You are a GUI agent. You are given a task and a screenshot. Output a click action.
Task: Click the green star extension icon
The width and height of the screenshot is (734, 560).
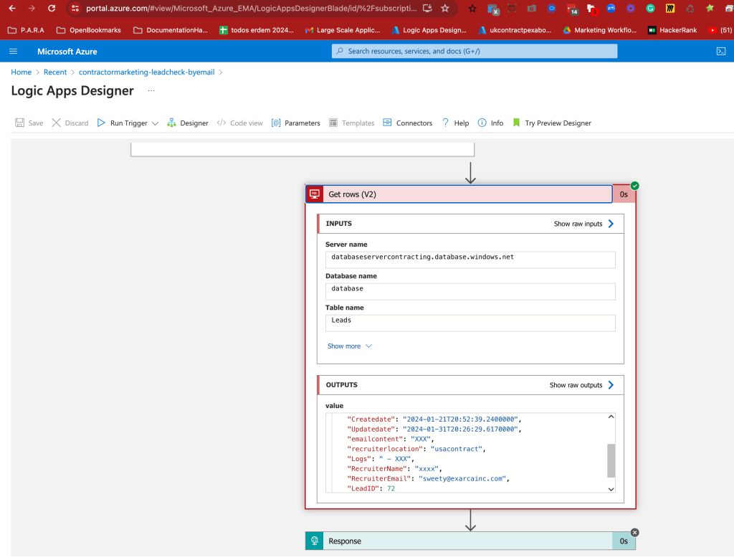[x=710, y=8]
